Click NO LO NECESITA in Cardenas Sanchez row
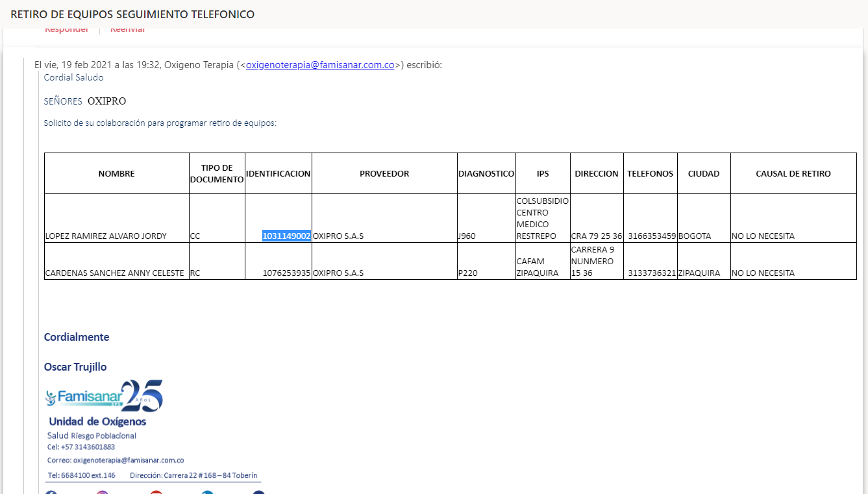Image resolution: width=868 pixels, height=494 pixels. point(763,273)
